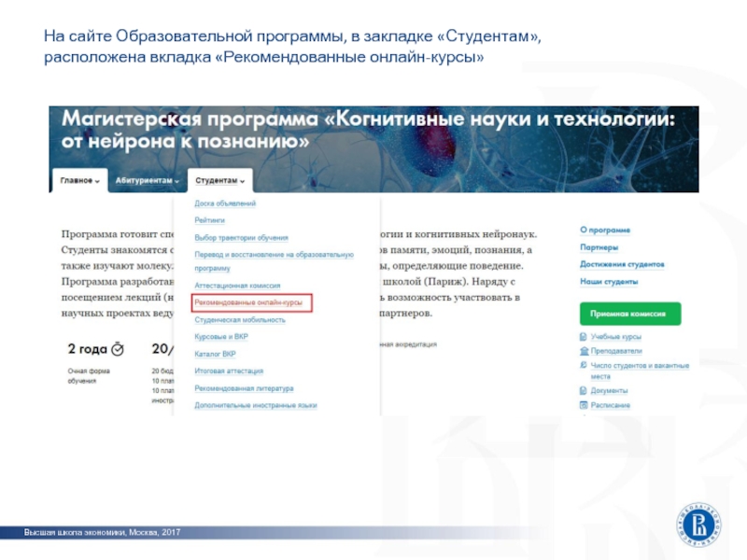Choose 'Доска объявлений' from the menu
The height and width of the screenshot is (560, 747).
point(225,203)
